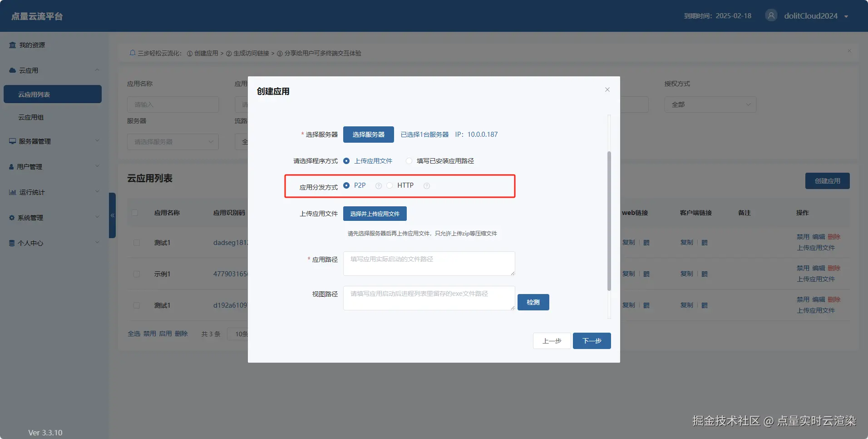Click the 创建应用 button on the list page

(828, 181)
